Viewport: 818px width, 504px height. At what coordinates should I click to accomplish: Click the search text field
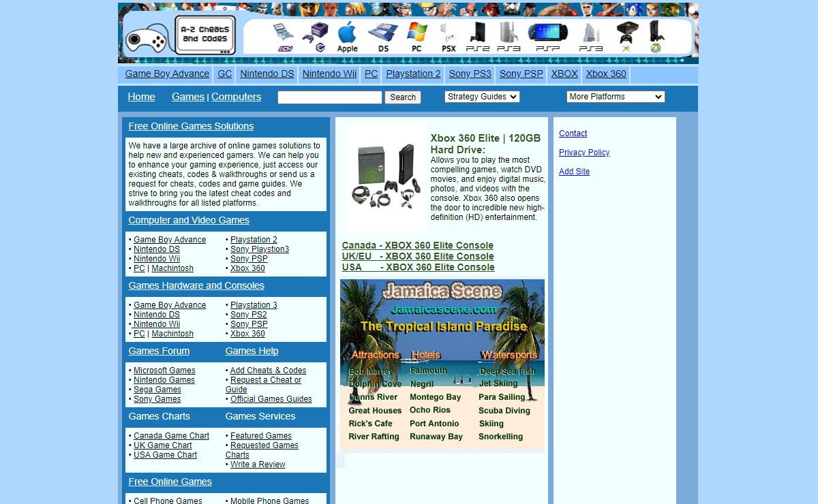tap(330, 97)
